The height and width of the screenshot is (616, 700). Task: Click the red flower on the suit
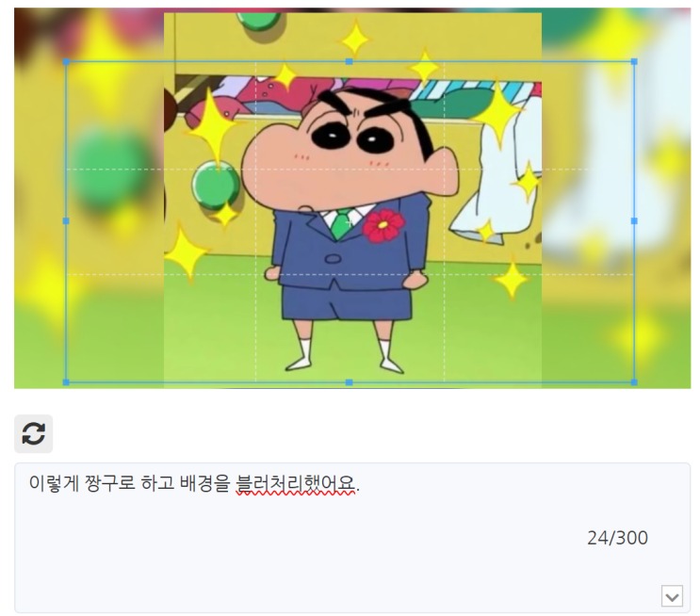[x=383, y=225]
